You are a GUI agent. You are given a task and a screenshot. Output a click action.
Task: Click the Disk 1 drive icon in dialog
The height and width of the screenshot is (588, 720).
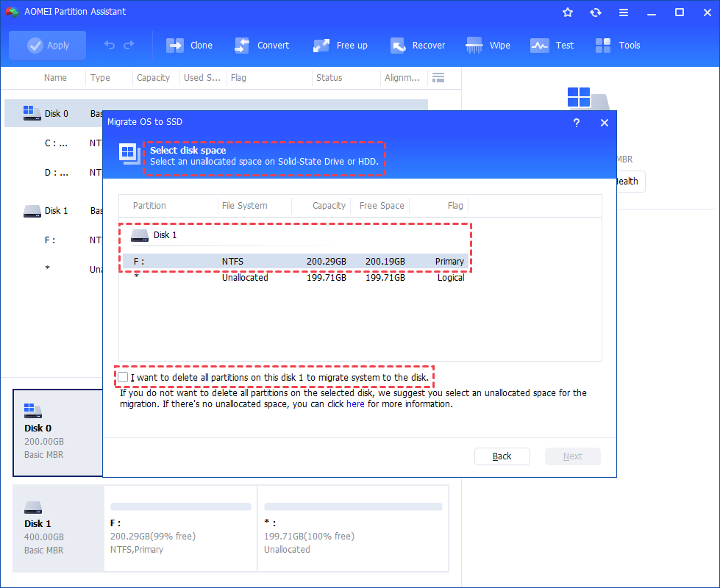(140, 235)
